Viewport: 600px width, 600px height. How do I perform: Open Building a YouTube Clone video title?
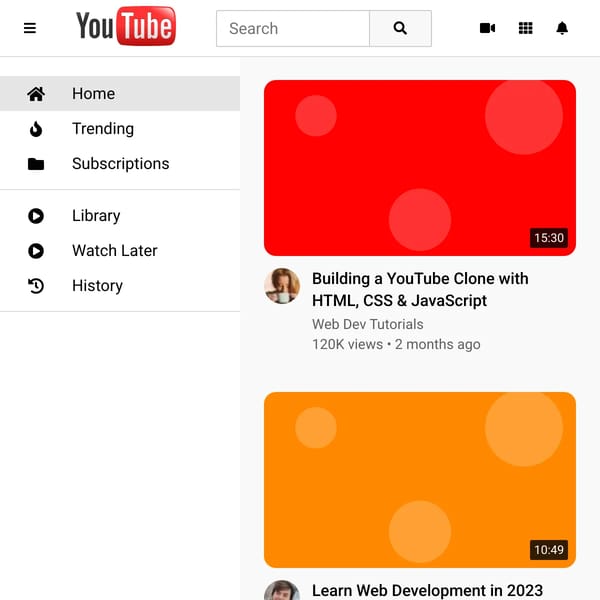tap(420, 290)
